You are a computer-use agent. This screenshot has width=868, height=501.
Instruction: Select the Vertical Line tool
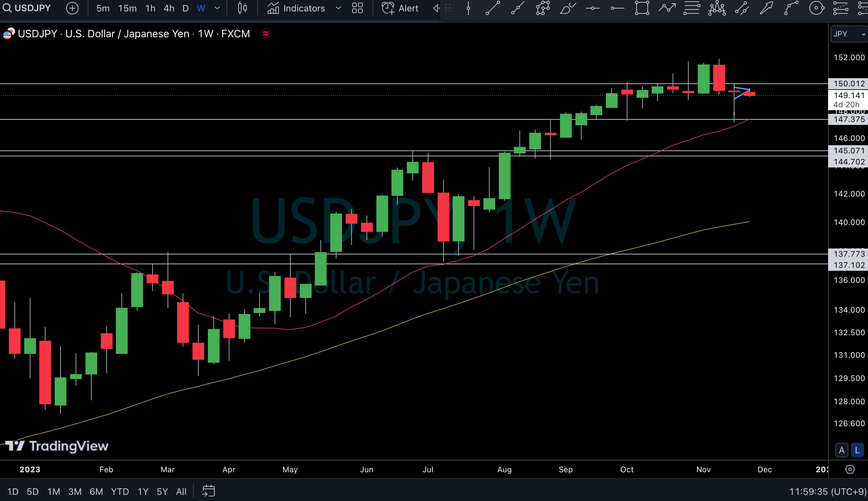coord(468,8)
